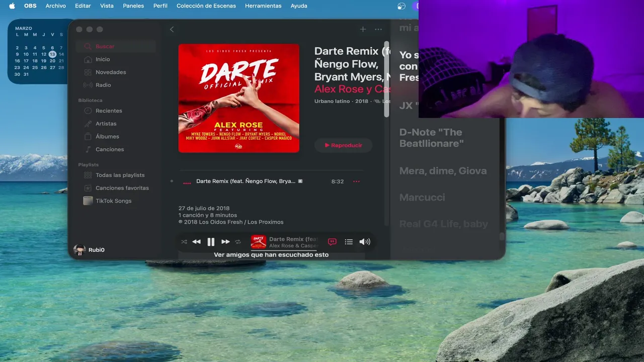
Task: Go back with the chevron arrow
Action: [172, 30]
